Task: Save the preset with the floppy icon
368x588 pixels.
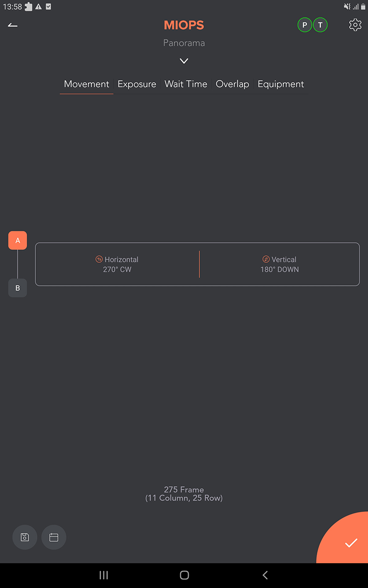Action: tap(25, 537)
